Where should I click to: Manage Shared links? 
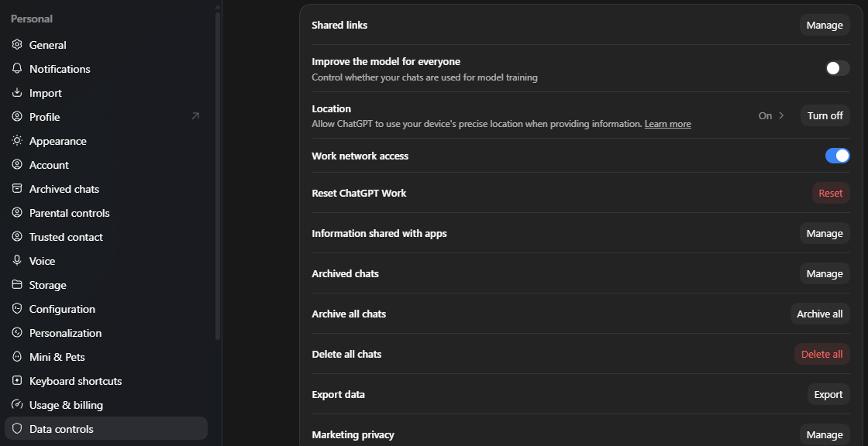coord(825,25)
